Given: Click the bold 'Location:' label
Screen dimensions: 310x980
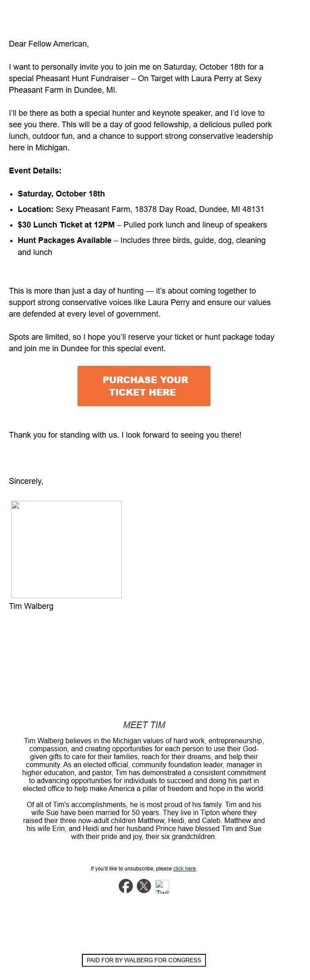Looking at the screenshot, I should pyautogui.click(x=35, y=209).
